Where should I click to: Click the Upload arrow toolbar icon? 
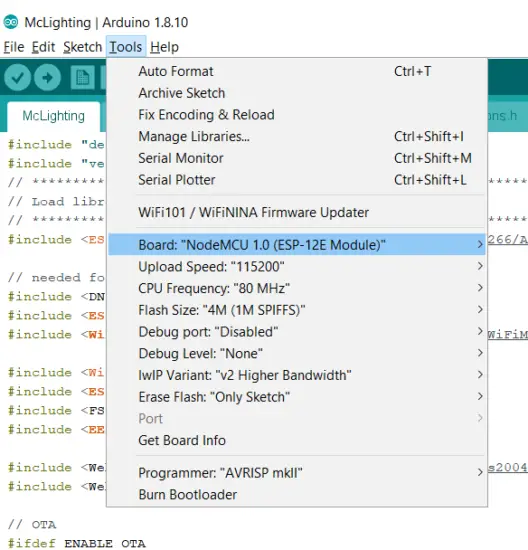[x=48, y=78]
